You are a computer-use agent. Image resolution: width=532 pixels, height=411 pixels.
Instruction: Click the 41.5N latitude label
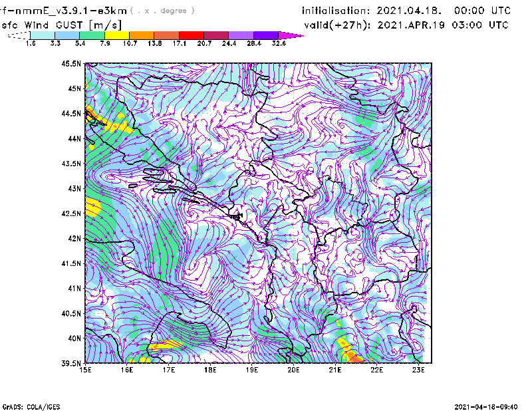pyautogui.click(x=71, y=263)
